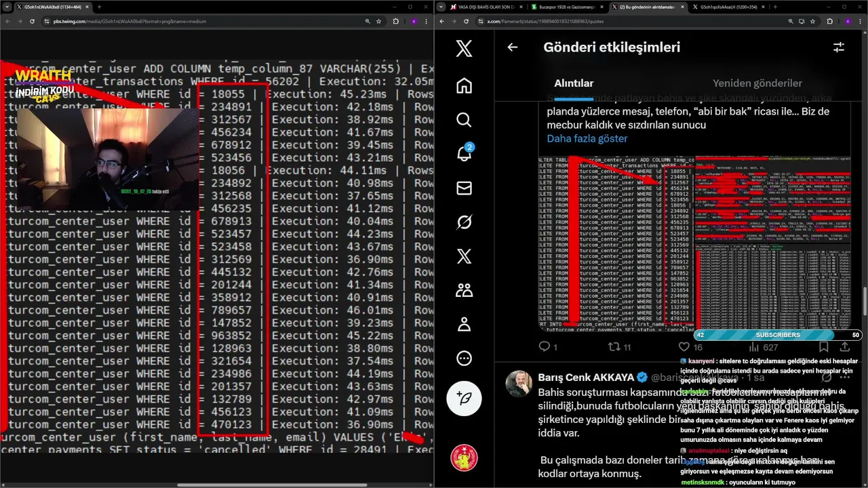Go to Home via house icon

464,85
